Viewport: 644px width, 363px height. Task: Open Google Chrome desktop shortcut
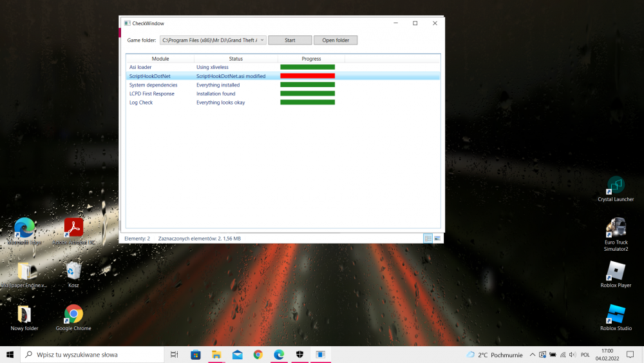click(73, 317)
